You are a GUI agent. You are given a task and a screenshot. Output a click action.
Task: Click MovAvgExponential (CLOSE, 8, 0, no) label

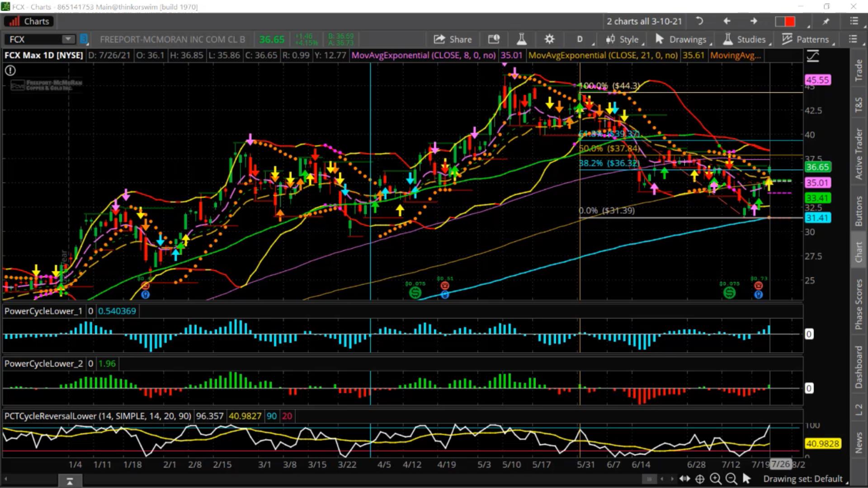(423, 55)
